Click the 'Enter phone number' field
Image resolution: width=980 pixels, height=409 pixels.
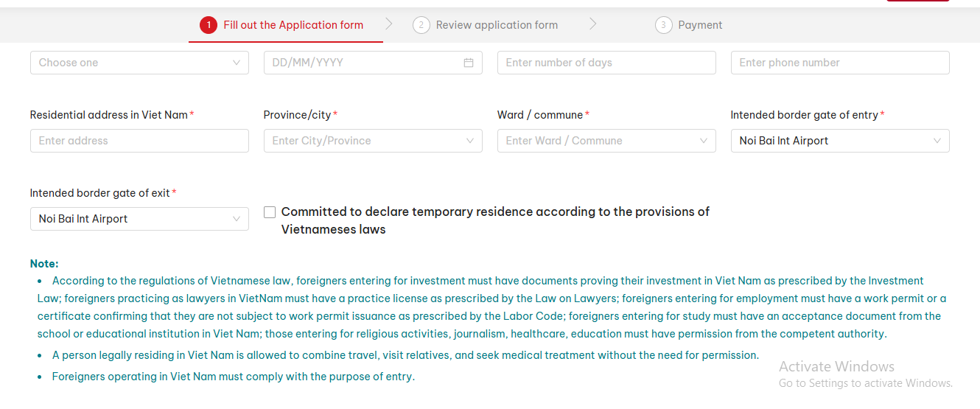tap(839, 63)
